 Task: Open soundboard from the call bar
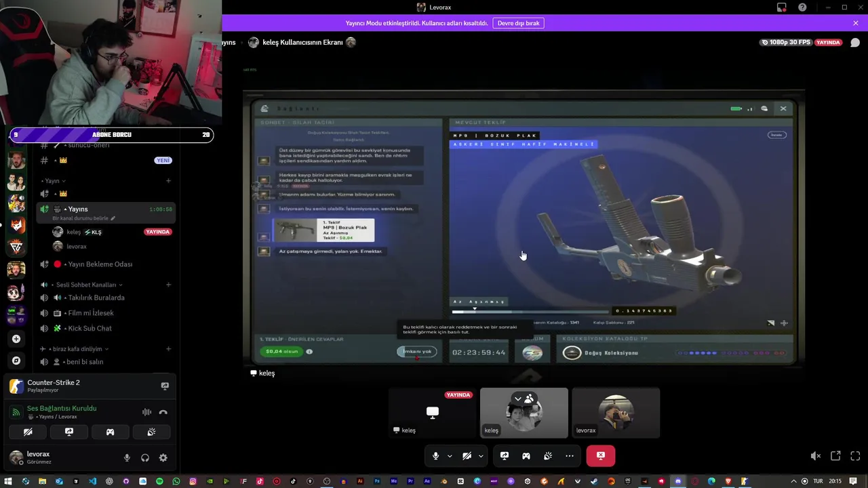548,456
